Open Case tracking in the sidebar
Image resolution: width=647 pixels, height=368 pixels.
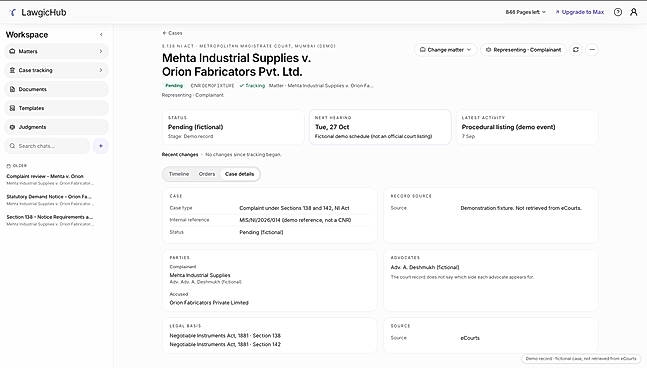[x=56, y=70]
